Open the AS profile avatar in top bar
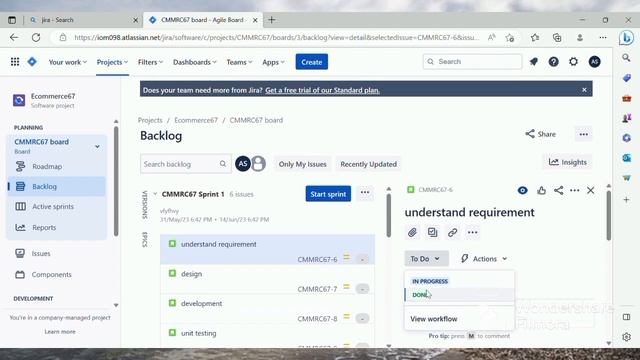The height and width of the screenshot is (360, 640). (594, 62)
